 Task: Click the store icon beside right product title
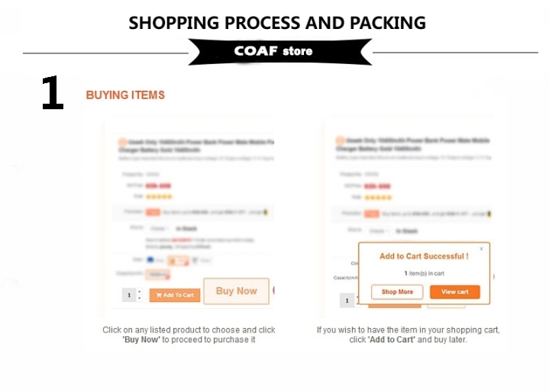[x=340, y=140]
